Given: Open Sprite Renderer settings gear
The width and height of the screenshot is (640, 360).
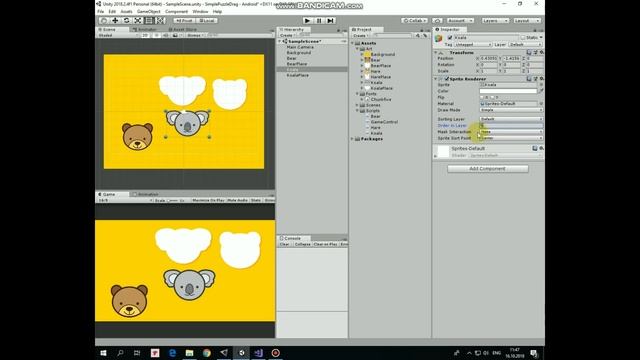Looking at the screenshot, I should [x=541, y=79].
